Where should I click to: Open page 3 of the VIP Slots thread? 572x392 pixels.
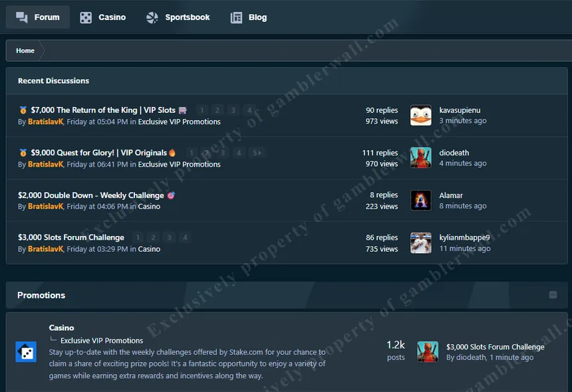point(232,110)
